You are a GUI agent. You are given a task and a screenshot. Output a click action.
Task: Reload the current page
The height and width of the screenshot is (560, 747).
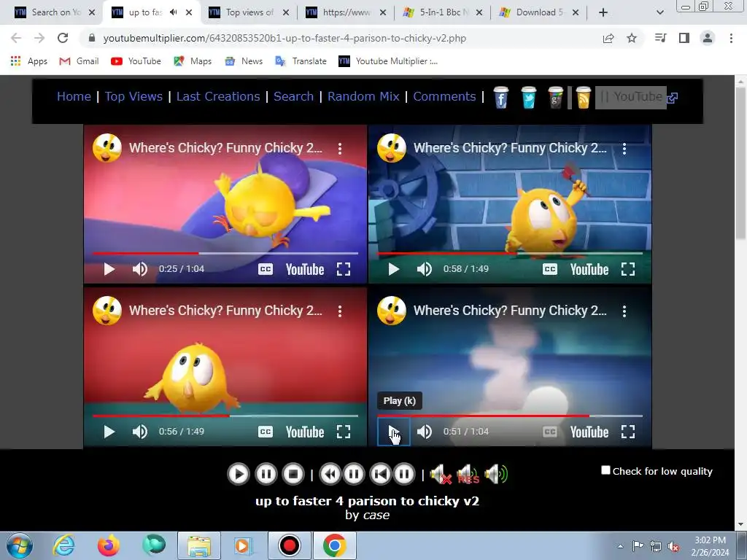(63, 38)
